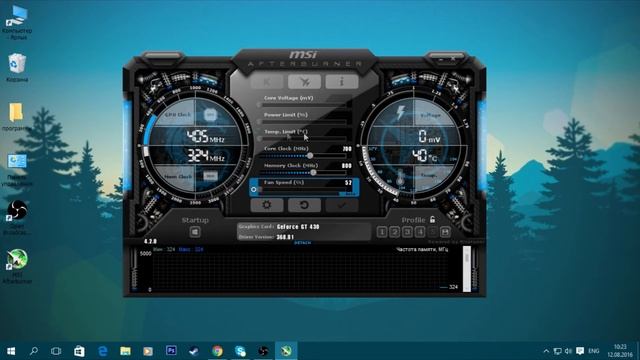Open the information 'i' button
640x360 pixels.
click(342, 82)
